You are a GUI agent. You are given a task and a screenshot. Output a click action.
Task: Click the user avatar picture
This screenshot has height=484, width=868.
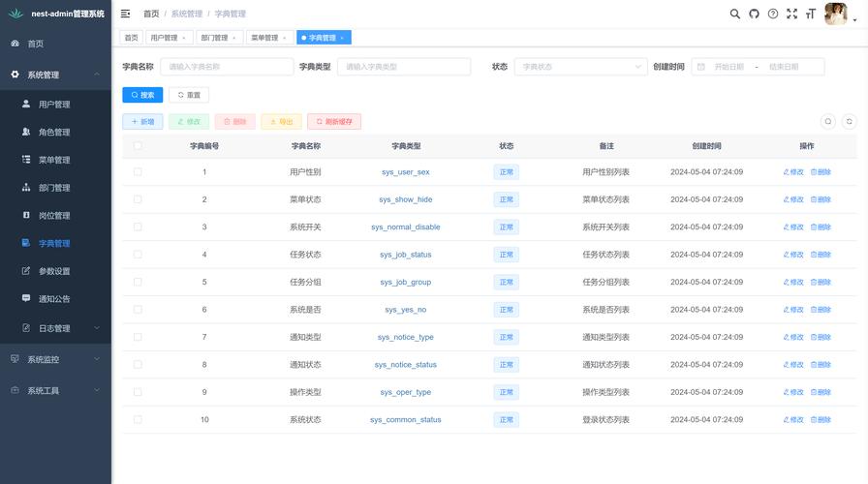click(835, 14)
